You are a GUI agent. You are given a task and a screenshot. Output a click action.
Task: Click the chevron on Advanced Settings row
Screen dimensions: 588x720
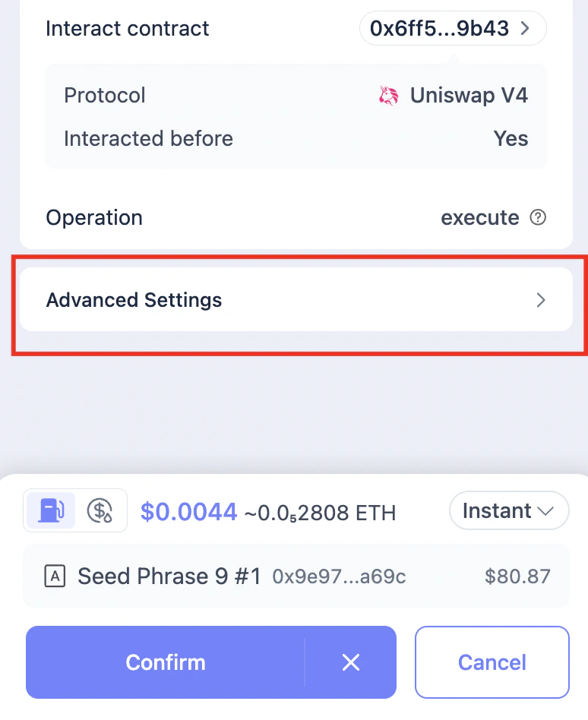point(541,300)
